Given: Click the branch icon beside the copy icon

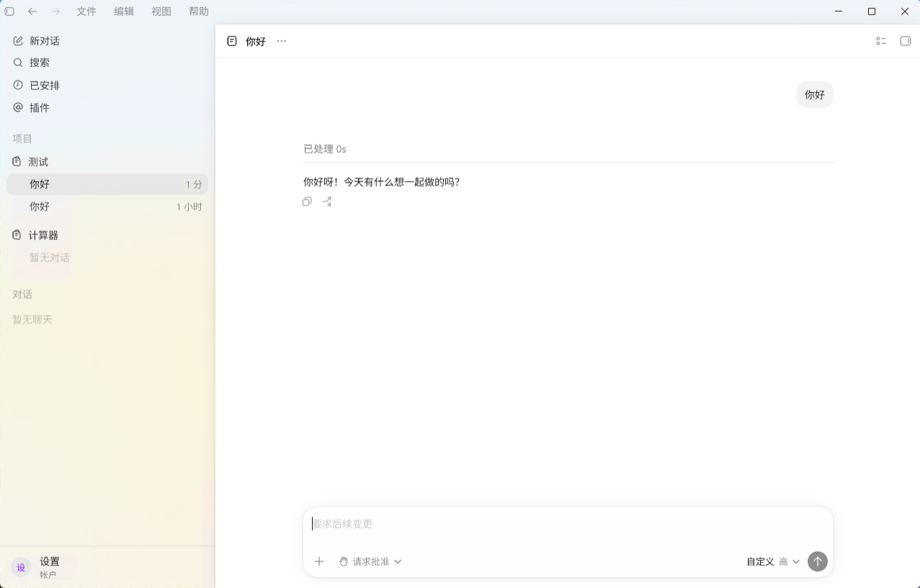Looking at the screenshot, I should 327,202.
